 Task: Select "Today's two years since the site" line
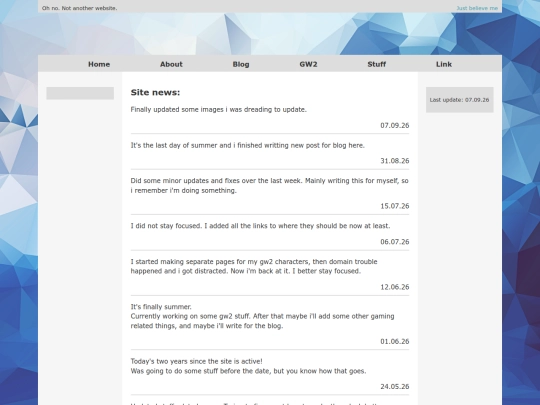point(197,361)
